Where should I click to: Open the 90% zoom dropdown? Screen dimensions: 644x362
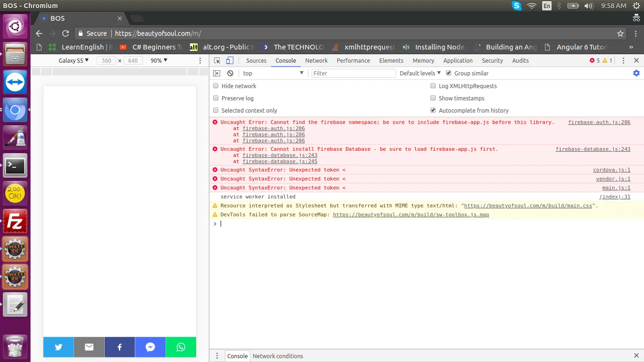(x=159, y=61)
